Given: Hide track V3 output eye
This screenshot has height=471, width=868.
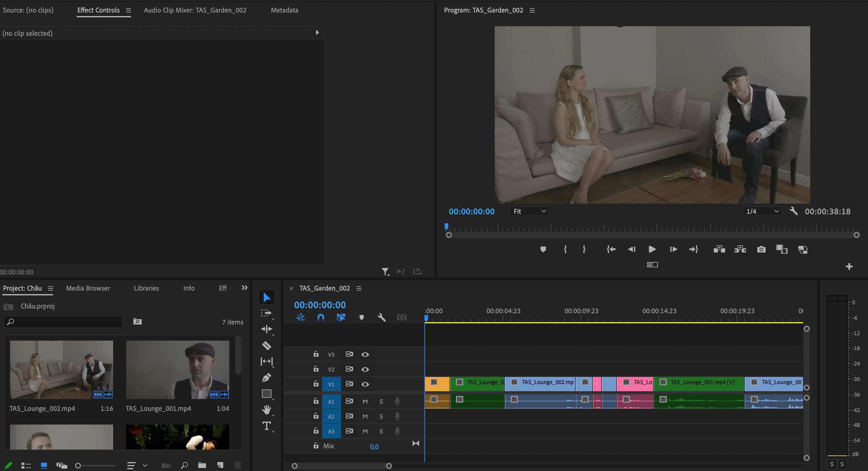Looking at the screenshot, I should coord(365,354).
